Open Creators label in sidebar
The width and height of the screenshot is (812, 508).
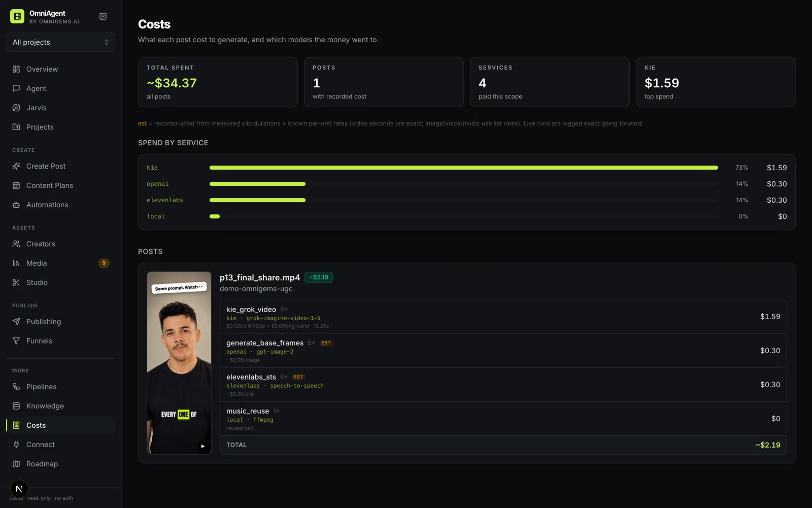41,244
